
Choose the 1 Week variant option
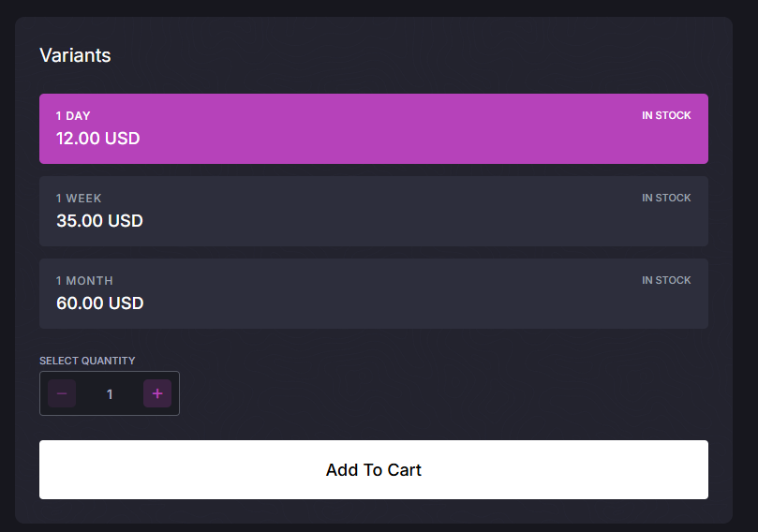[373, 212]
